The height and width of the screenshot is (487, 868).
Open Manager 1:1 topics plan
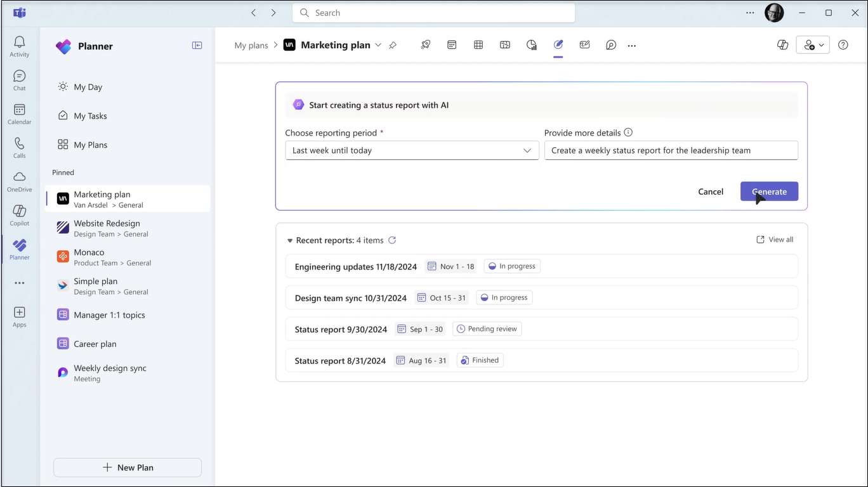click(x=128, y=315)
